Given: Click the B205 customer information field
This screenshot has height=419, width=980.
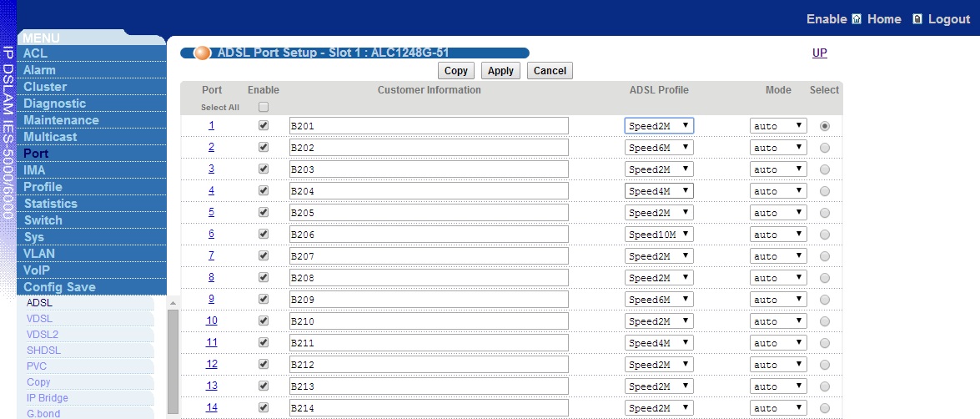Looking at the screenshot, I should pyautogui.click(x=429, y=213).
